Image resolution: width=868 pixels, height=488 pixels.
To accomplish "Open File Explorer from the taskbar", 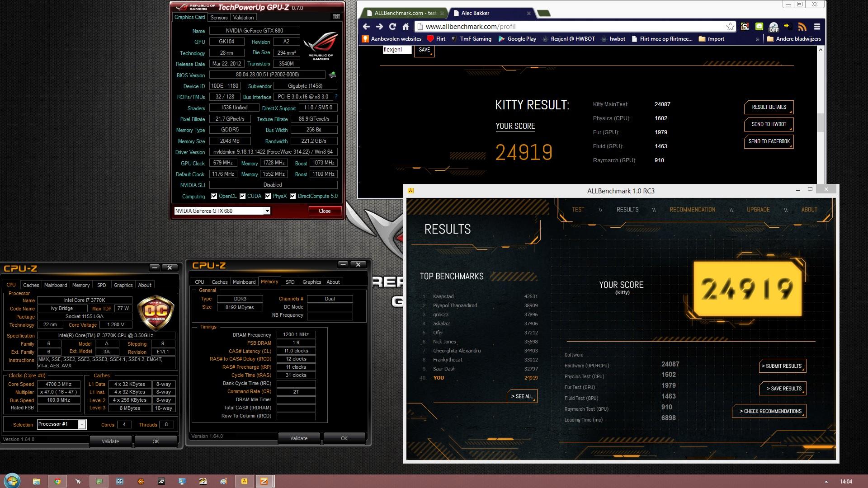I will (x=37, y=481).
